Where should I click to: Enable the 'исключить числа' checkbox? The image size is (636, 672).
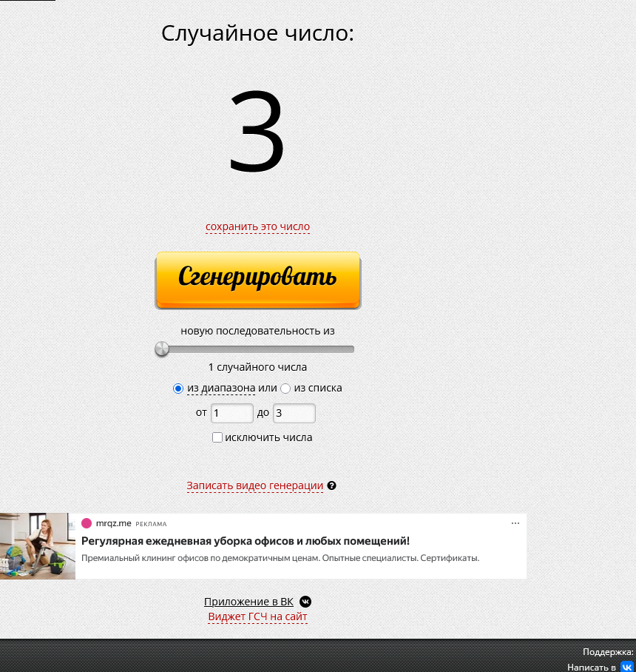point(217,437)
